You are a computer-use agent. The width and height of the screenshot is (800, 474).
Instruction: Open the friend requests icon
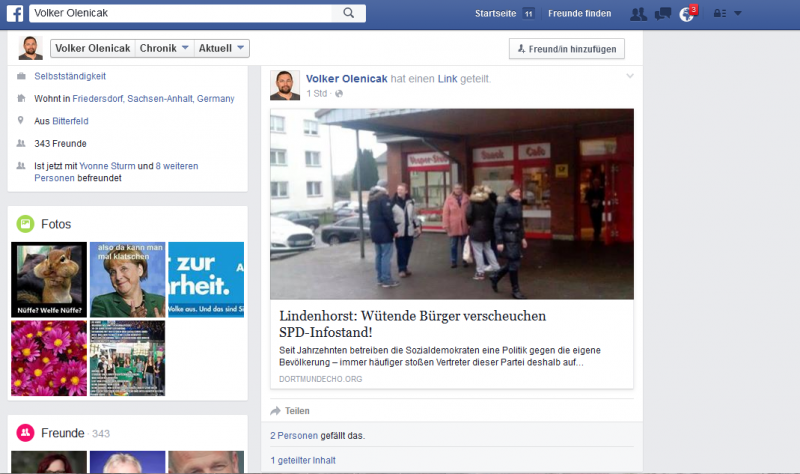click(x=638, y=14)
